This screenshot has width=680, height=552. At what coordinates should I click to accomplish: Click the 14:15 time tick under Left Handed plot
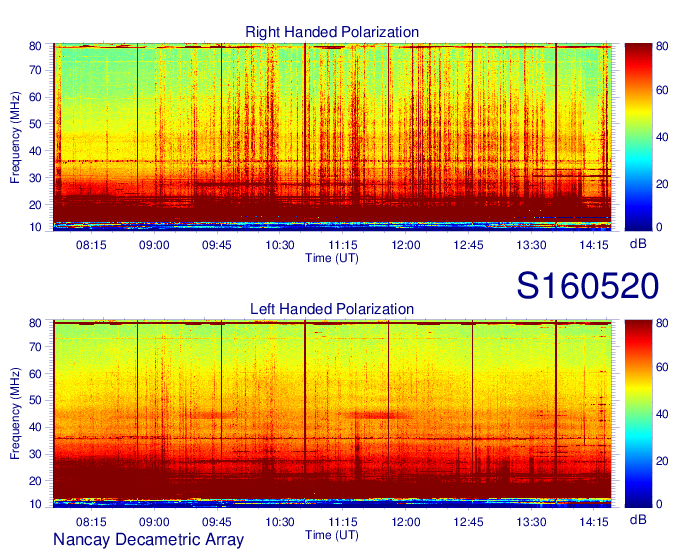coord(594,522)
